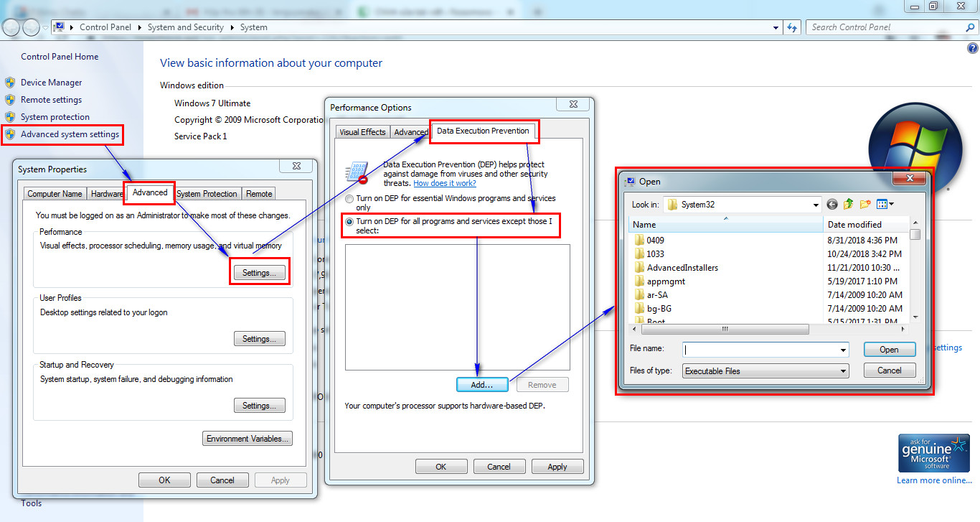Select the AdvancedInstallers folder

pos(682,268)
